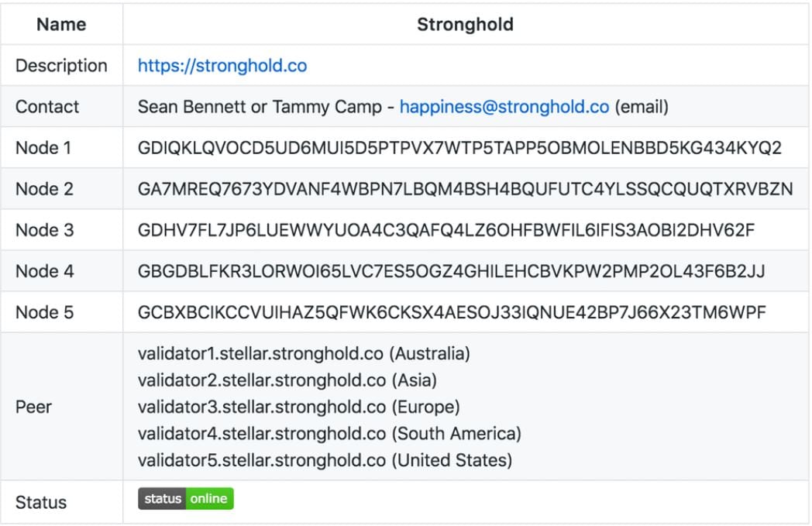The image size is (812, 526).
Task: Click the happiness@stronghold.co email link
Action: 504,107
